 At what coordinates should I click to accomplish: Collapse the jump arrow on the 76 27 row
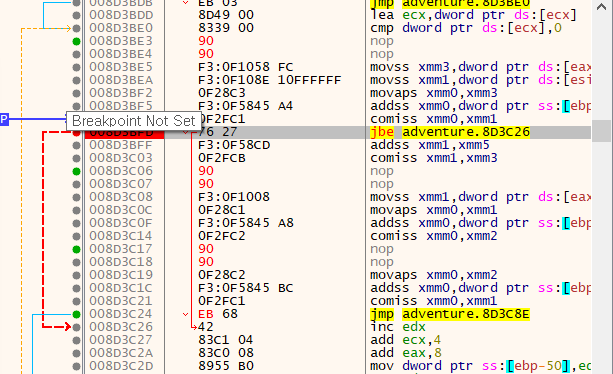coord(186,132)
